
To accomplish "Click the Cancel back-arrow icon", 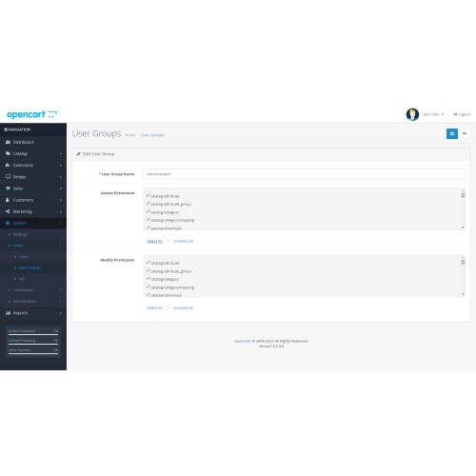I will click(465, 134).
